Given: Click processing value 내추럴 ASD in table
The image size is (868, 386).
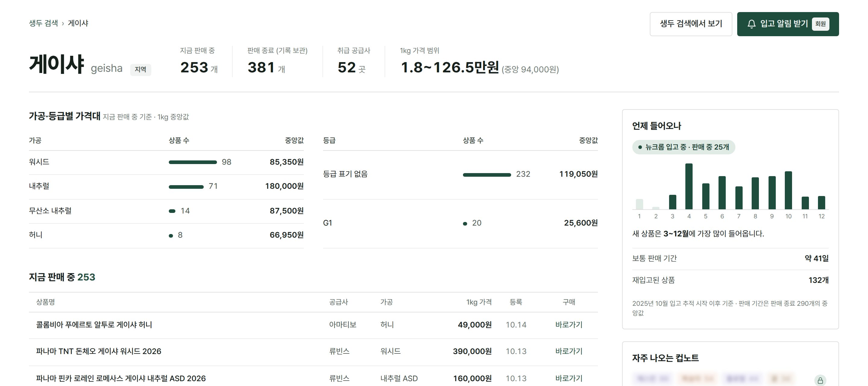Looking at the screenshot, I should [x=399, y=378].
